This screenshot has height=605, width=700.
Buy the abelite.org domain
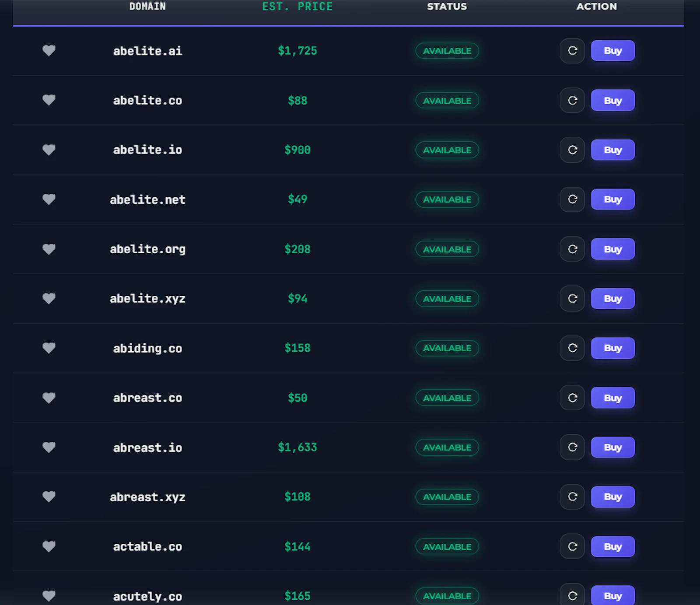pos(612,249)
